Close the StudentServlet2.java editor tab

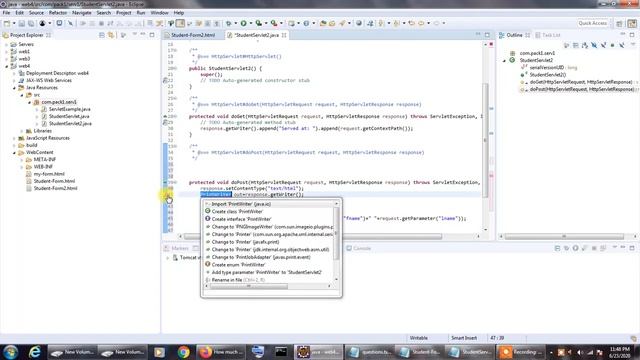tap(284, 35)
